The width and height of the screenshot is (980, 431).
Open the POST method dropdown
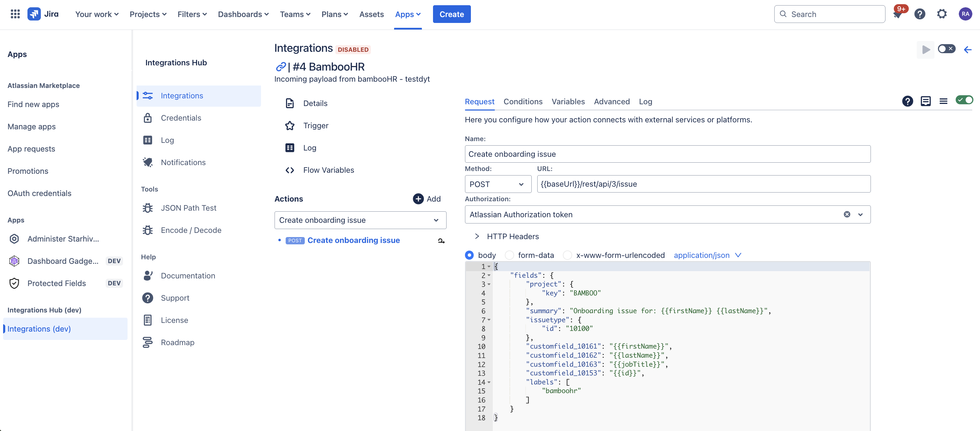click(498, 184)
